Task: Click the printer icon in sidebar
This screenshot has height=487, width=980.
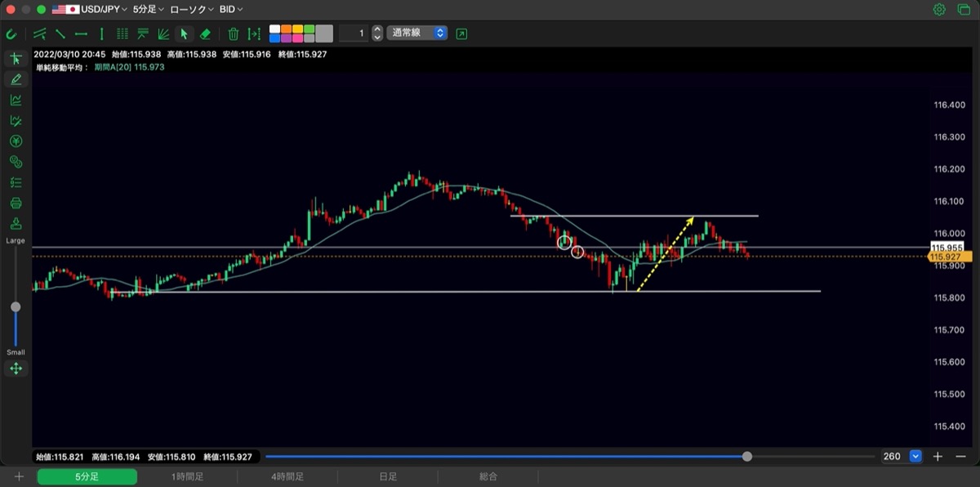Action: (x=16, y=203)
